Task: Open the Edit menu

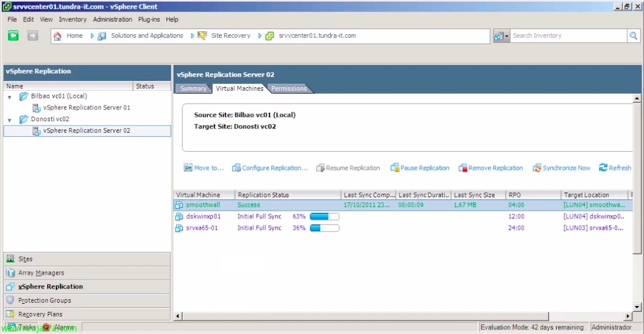Action: pos(29,19)
